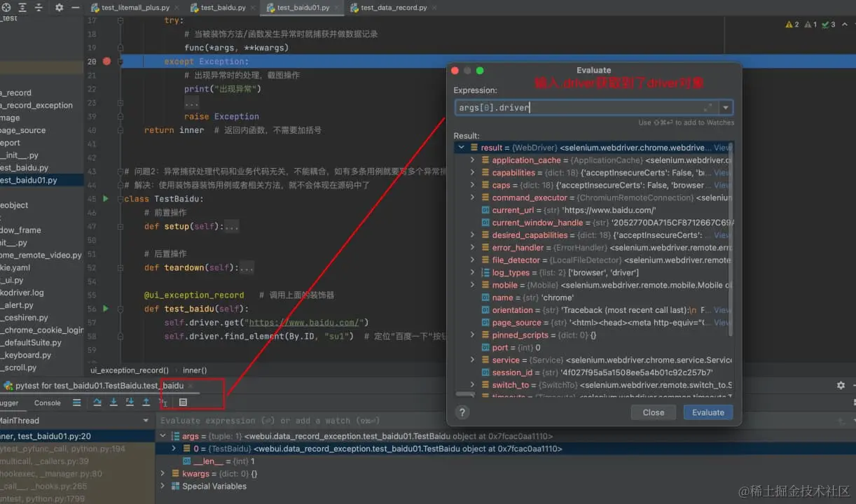Click the Evaluate button
The height and width of the screenshot is (504, 856).
pyautogui.click(x=708, y=412)
